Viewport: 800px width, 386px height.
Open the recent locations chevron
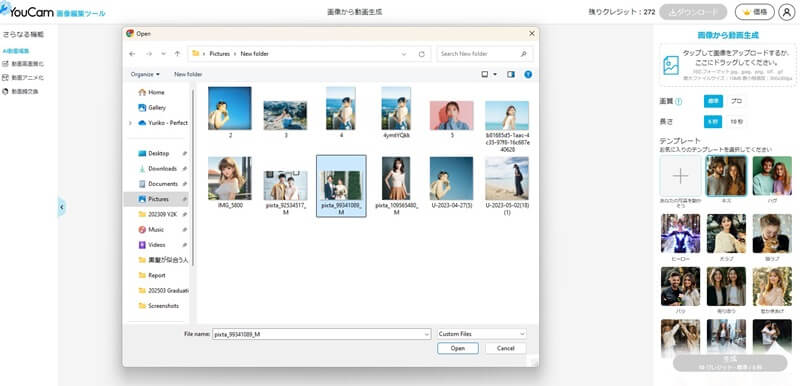pos(163,54)
